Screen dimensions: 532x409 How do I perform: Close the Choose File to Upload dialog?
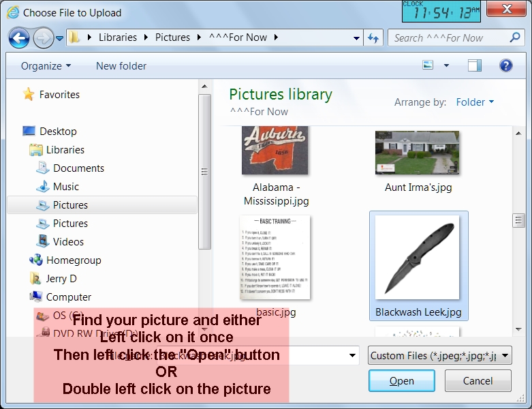pyautogui.click(x=506, y=8)
